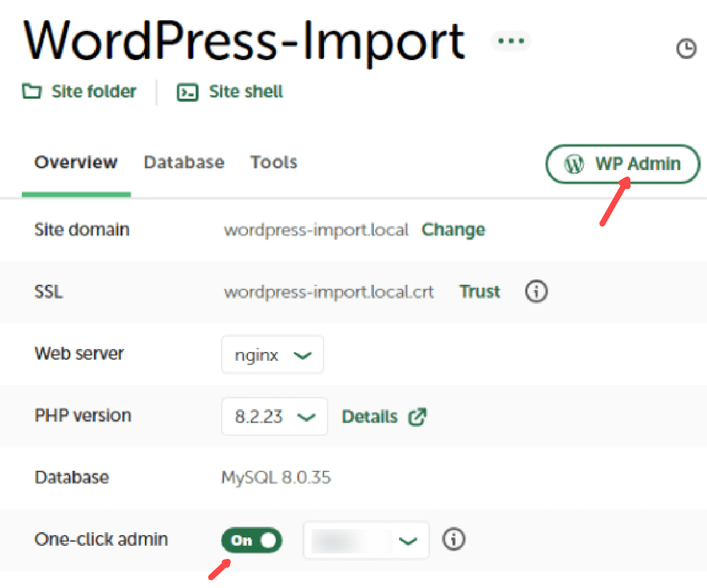The height and width of the screenshot is (588, 707).
Task: Launch the Site shell terminal
Action: click(x=230, y=92)
